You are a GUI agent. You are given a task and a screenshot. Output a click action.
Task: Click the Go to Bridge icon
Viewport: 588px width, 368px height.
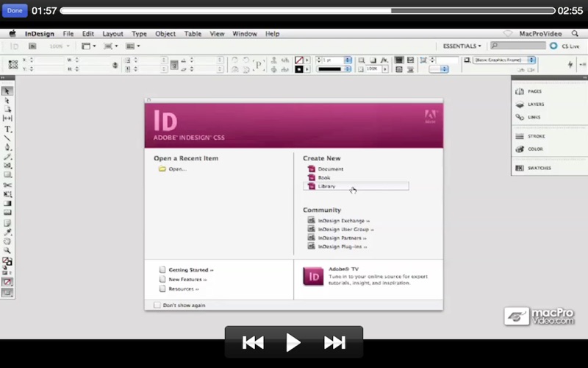[x=32, y=46]
